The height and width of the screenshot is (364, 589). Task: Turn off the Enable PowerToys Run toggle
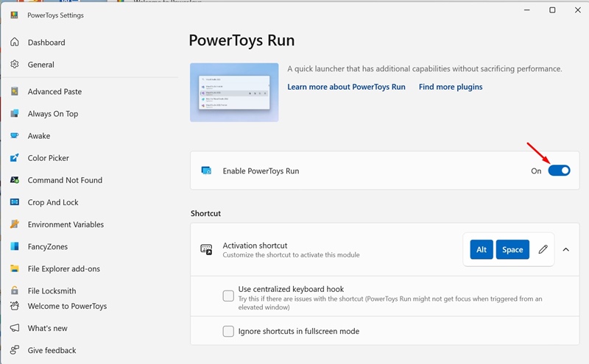tap(559, 171)
